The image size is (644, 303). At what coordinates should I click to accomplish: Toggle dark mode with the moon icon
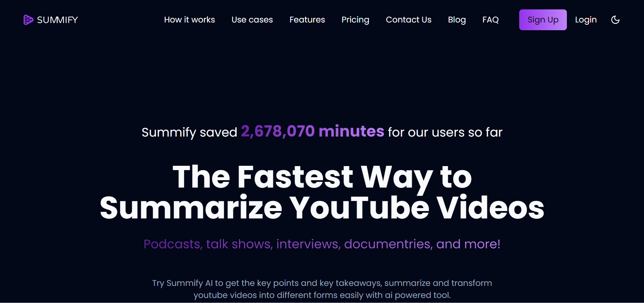point(615,20)
